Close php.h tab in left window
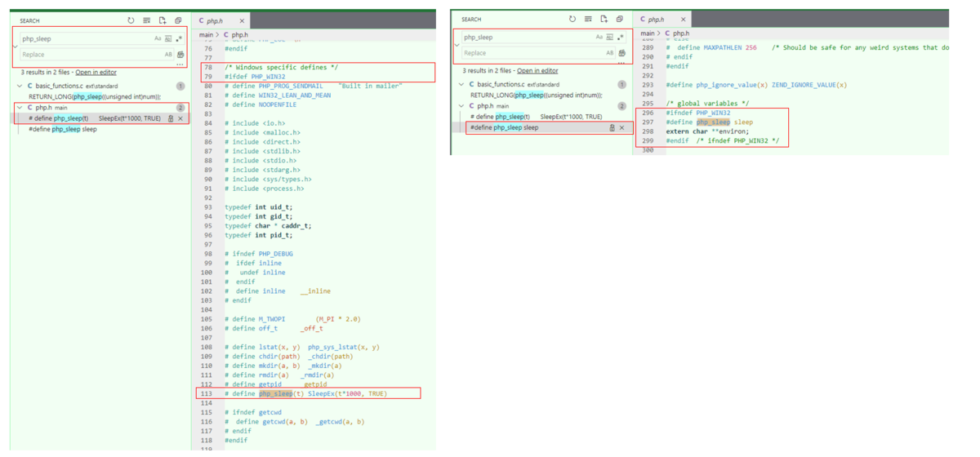The image size is (980, 457). (242, 20)
